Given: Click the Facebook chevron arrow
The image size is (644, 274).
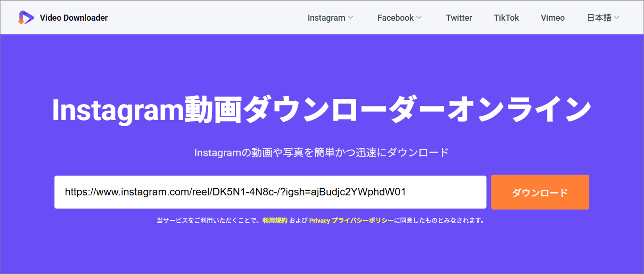Looking at the screenshot, I should 419,18.
